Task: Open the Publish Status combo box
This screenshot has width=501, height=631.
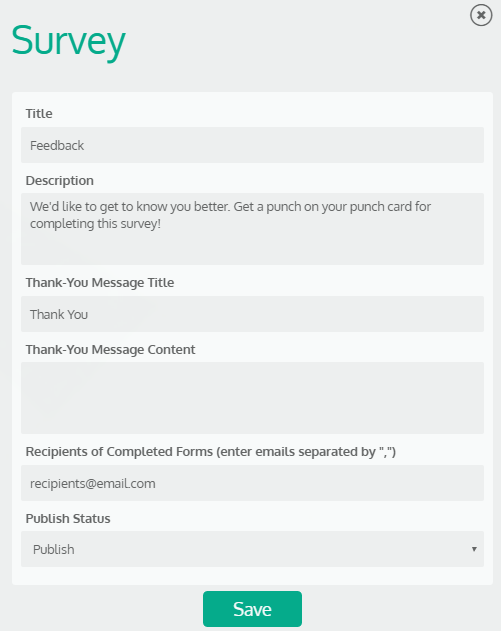Action: pos(252,549)
